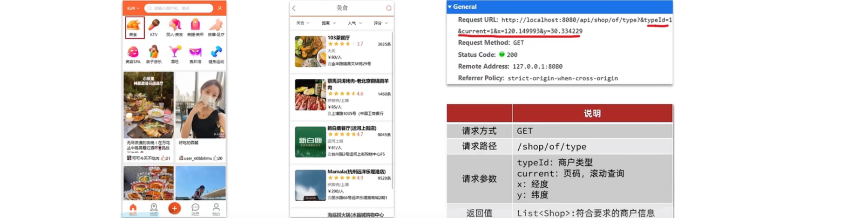Select the 海底捞火锅 shop name at bottom

click(x=356, y=215)
